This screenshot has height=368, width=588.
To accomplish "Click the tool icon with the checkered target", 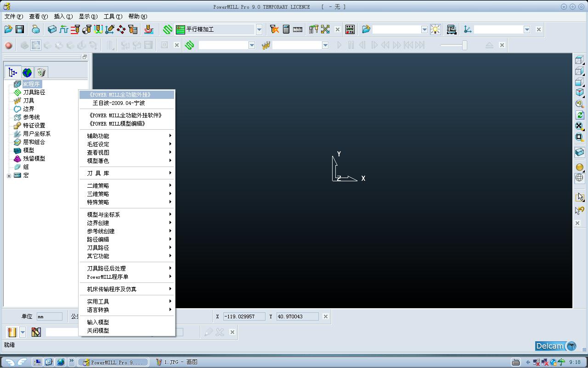I will [86, 29].
